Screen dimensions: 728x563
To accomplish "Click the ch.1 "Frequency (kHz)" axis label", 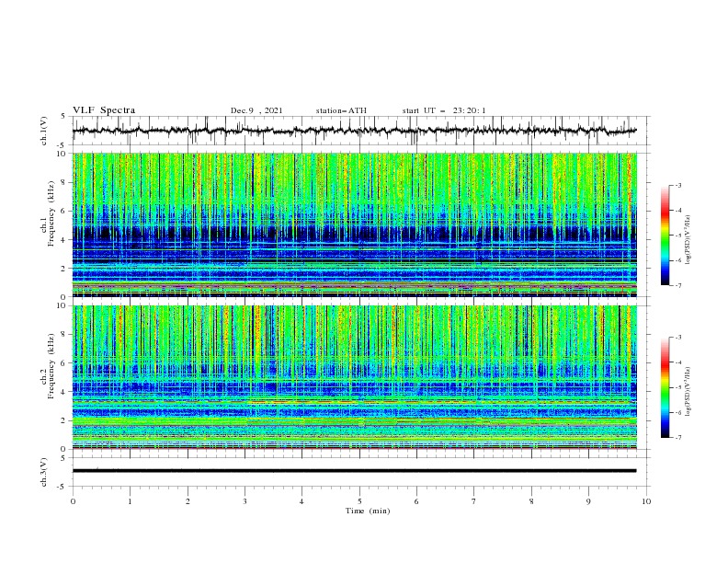I will [51, 212].
